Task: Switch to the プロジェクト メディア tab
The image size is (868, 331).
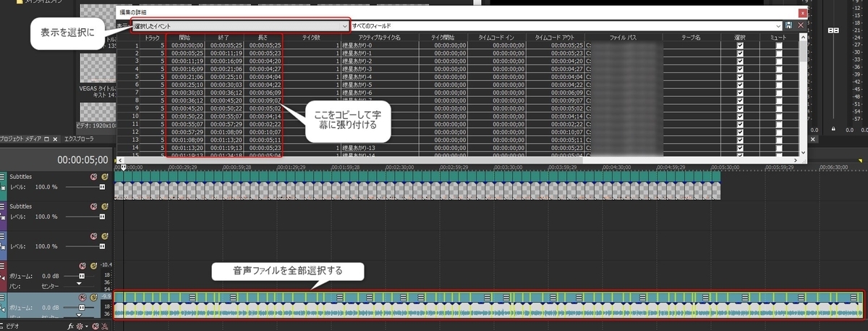Action: pos(21,138)
